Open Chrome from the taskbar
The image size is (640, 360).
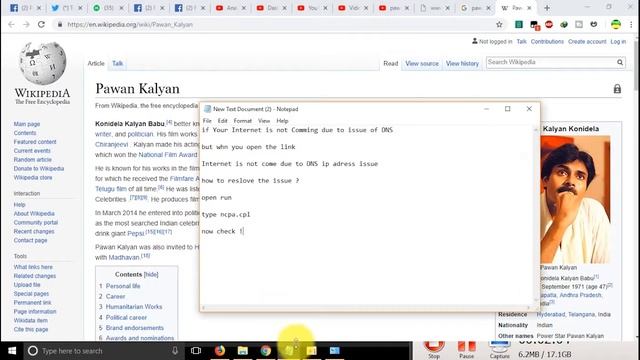click(266, 351)
